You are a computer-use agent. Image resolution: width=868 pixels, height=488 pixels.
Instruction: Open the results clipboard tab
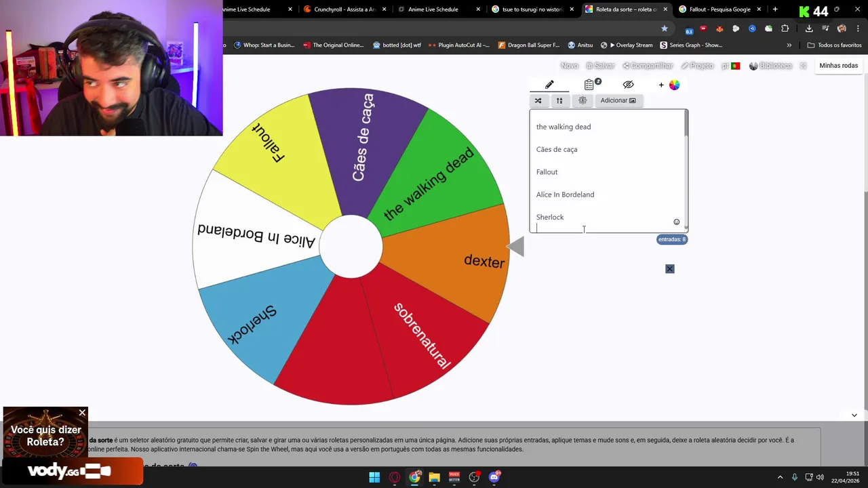(589, 85)
